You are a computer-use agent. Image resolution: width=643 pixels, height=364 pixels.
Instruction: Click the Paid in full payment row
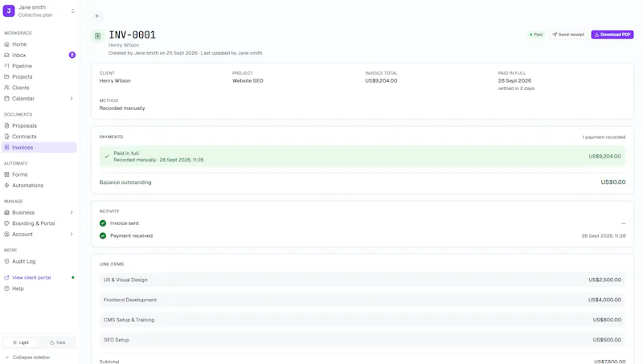pos(362,156)
